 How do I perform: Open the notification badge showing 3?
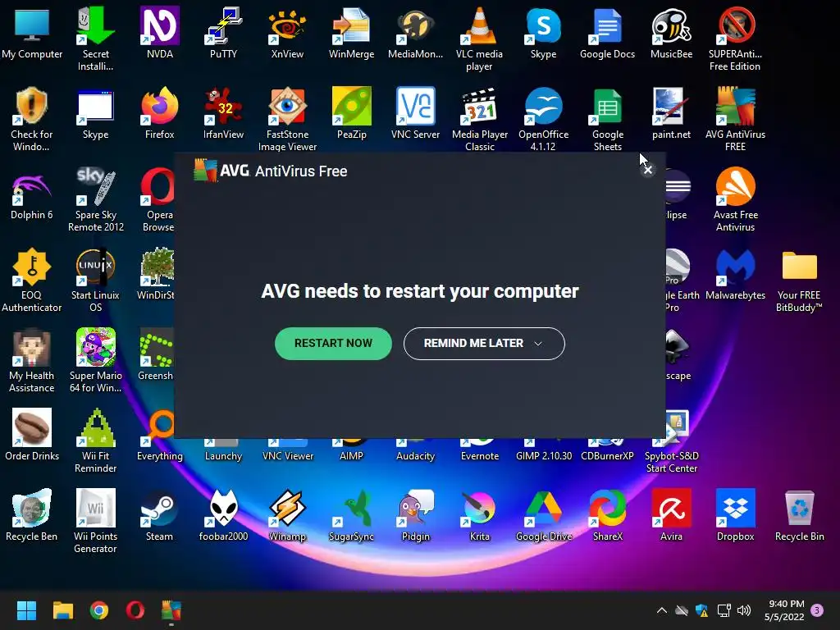tap(818, 610)
